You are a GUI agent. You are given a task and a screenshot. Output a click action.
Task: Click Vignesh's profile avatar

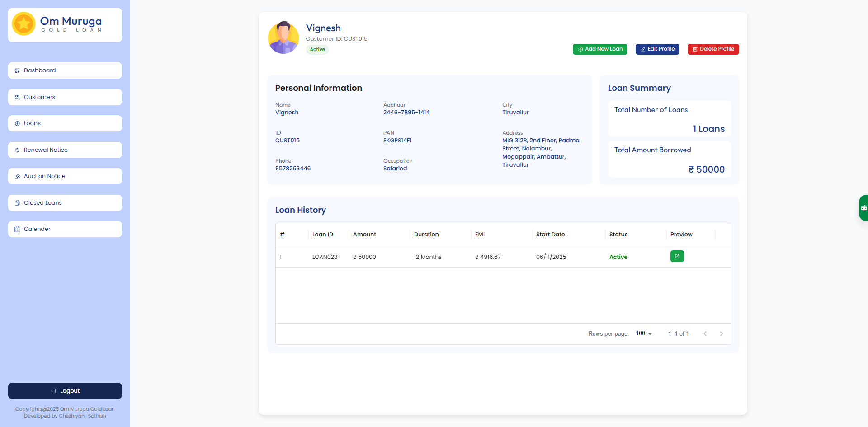pyautogui.click(x=283, y=38)
